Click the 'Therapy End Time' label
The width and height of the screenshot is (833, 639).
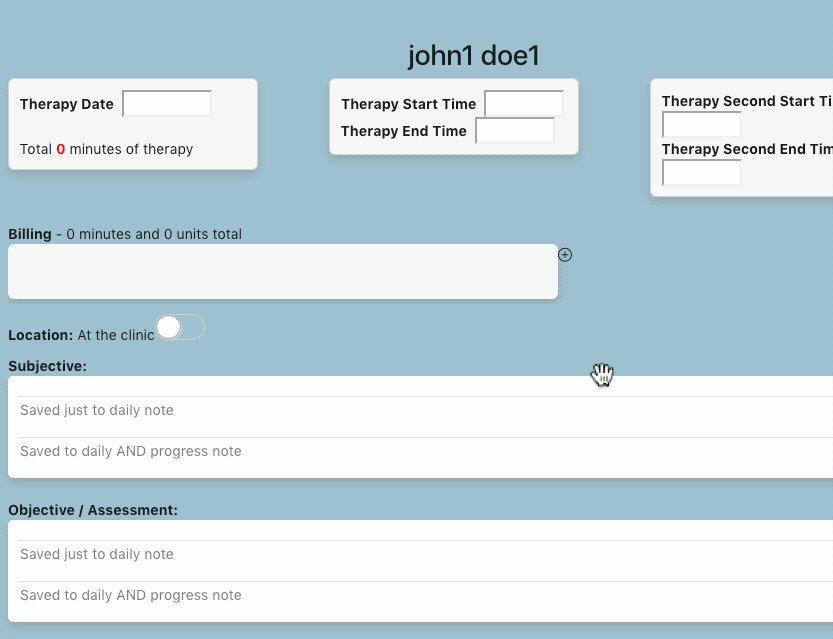coord(403,131)
